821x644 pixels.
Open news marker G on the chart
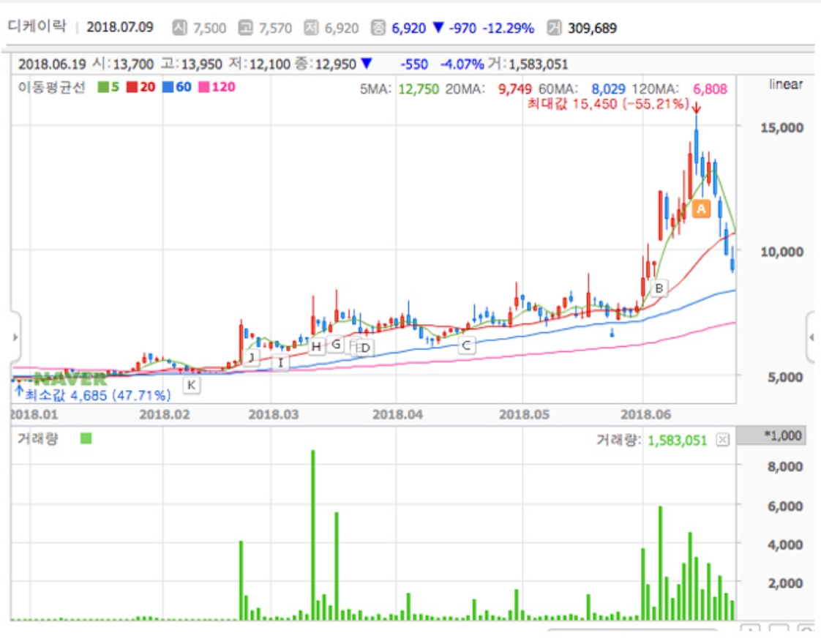point(336,344)
